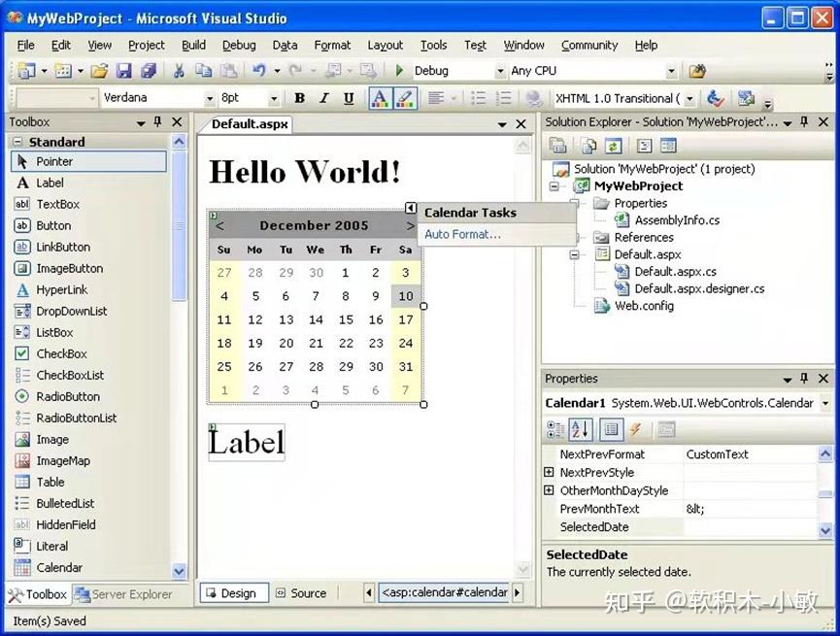Collapse the Default.aspx tree node

tap(572, 254)
